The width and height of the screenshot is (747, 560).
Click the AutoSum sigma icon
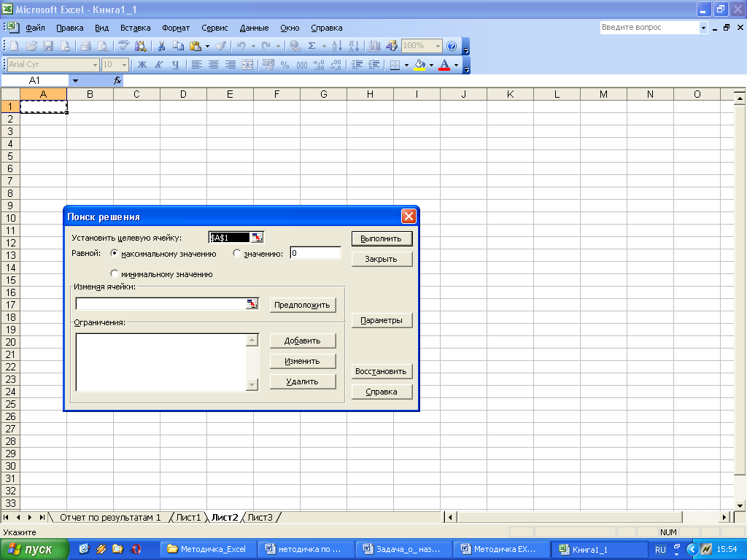point(312,46)
